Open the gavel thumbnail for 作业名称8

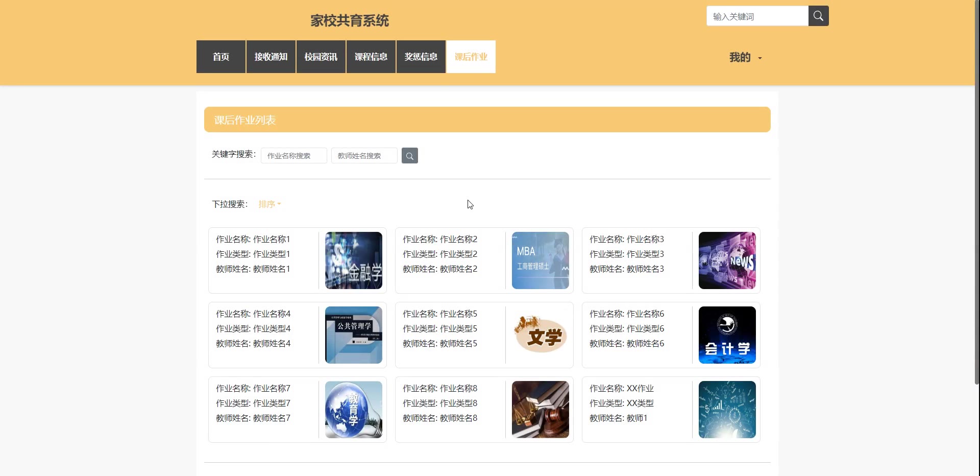point(541,410)
